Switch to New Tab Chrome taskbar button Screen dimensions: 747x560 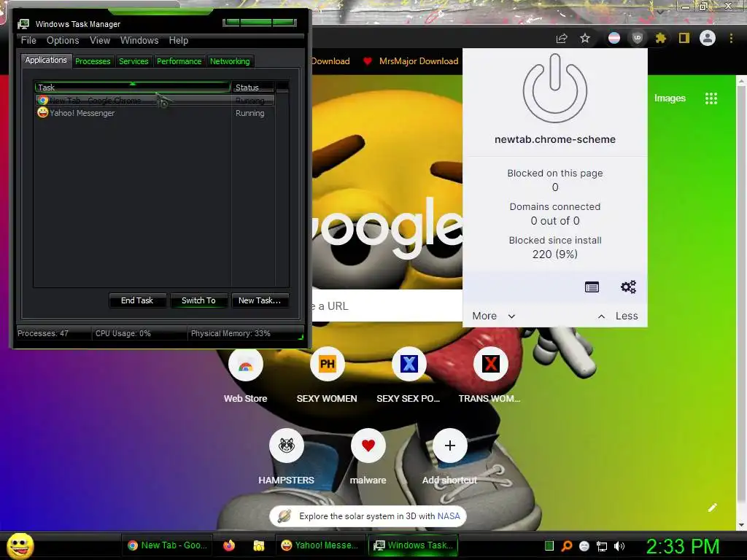click(x=169, y=545)
